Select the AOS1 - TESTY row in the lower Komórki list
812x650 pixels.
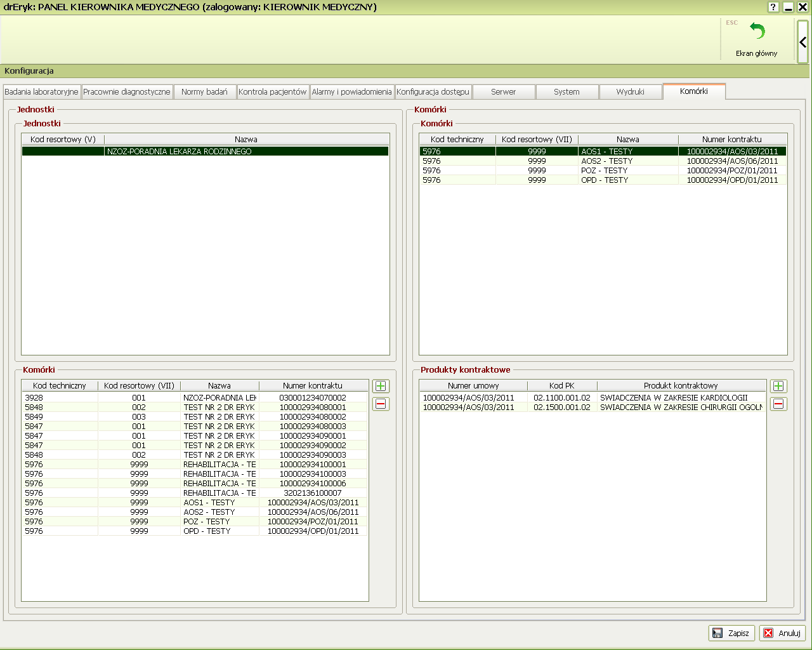(195, 502)
